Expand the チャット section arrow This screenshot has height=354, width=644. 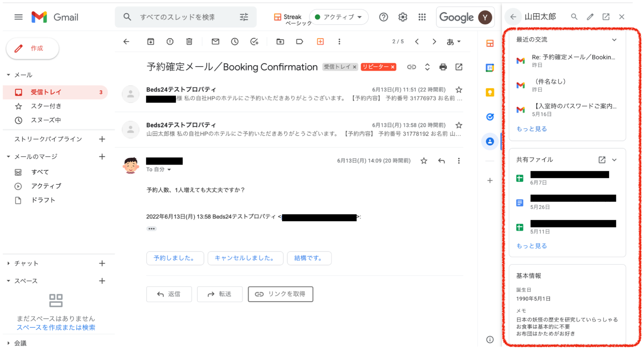tap(8, 263)
